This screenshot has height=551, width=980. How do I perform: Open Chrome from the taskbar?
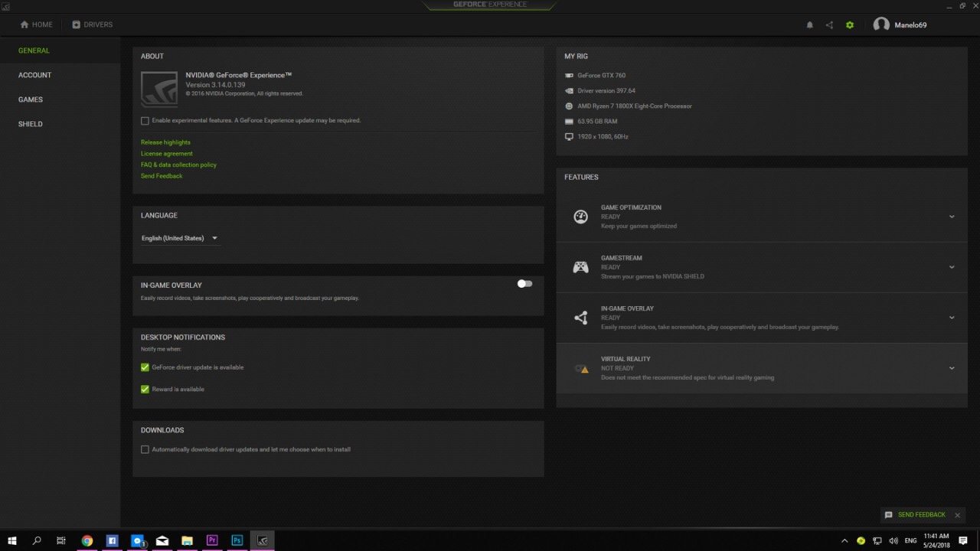pos(87,540)
